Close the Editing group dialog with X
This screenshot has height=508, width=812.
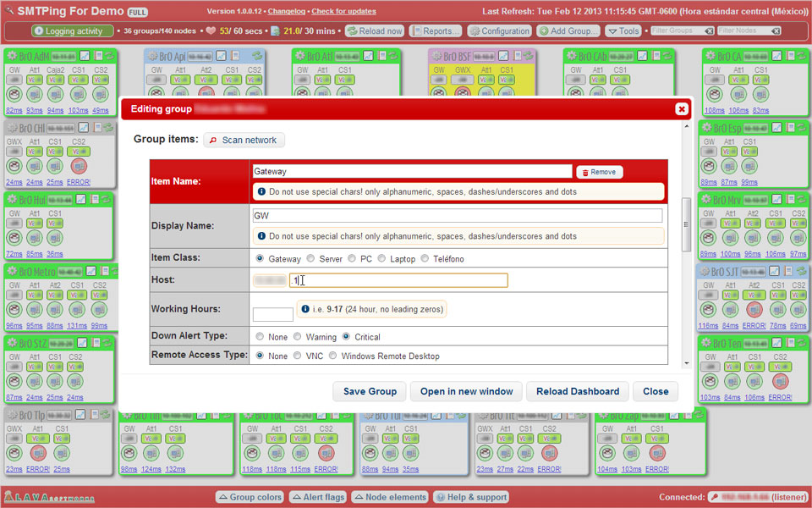[x=682, y=109]
